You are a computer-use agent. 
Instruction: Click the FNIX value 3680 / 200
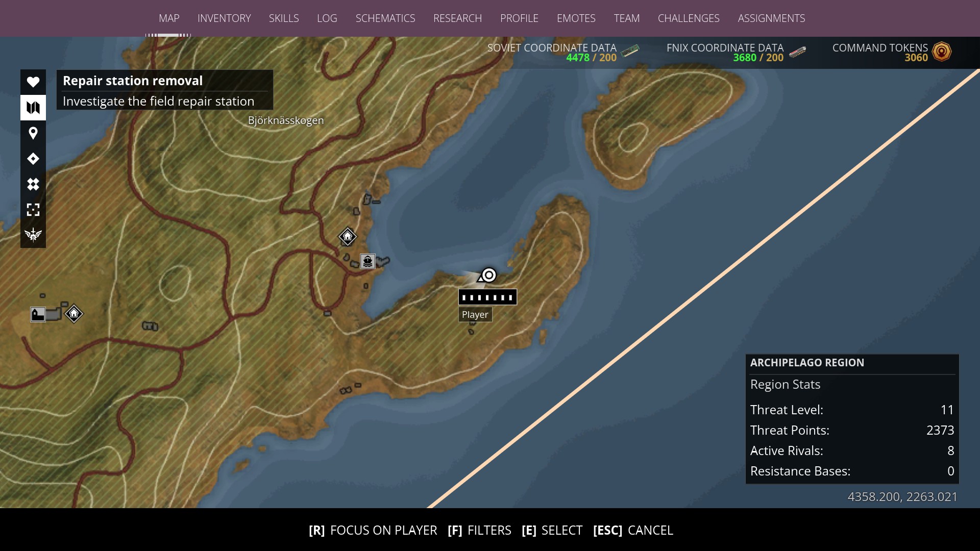pos(758,58)
